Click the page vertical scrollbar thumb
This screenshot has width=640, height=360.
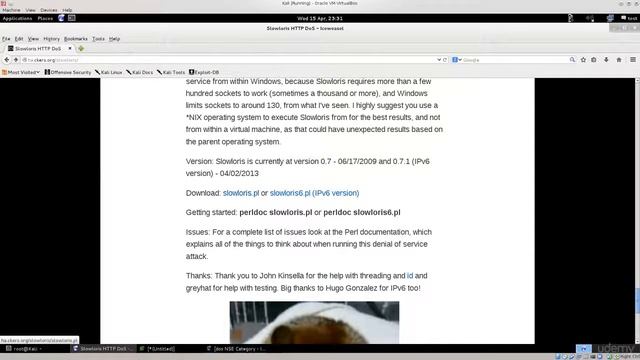[x=637, y=301]
